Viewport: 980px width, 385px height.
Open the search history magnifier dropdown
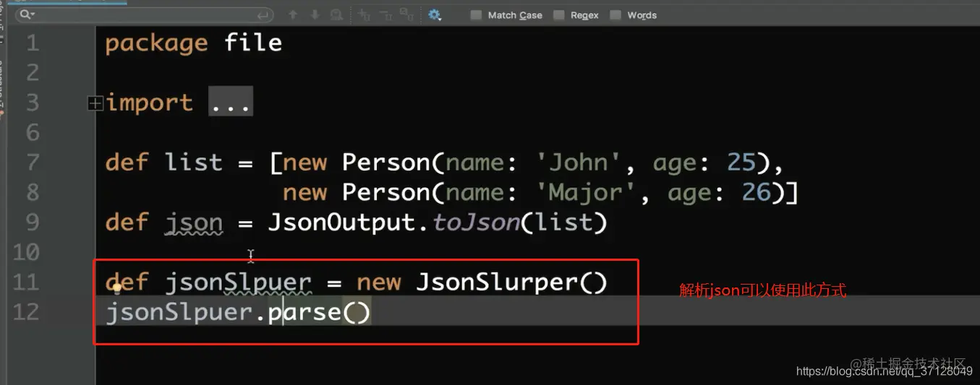27,14
